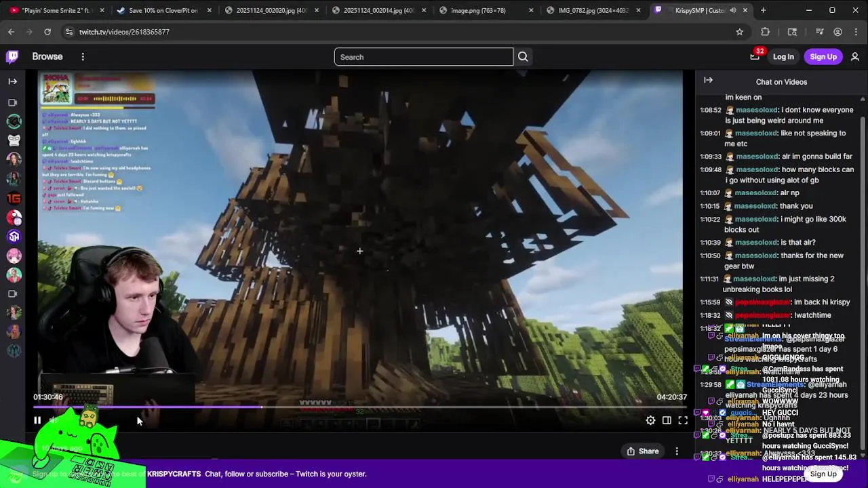Enter fullscreen on the video player
868x488 pixels.
pyautogui.click(x=683, y=420)
